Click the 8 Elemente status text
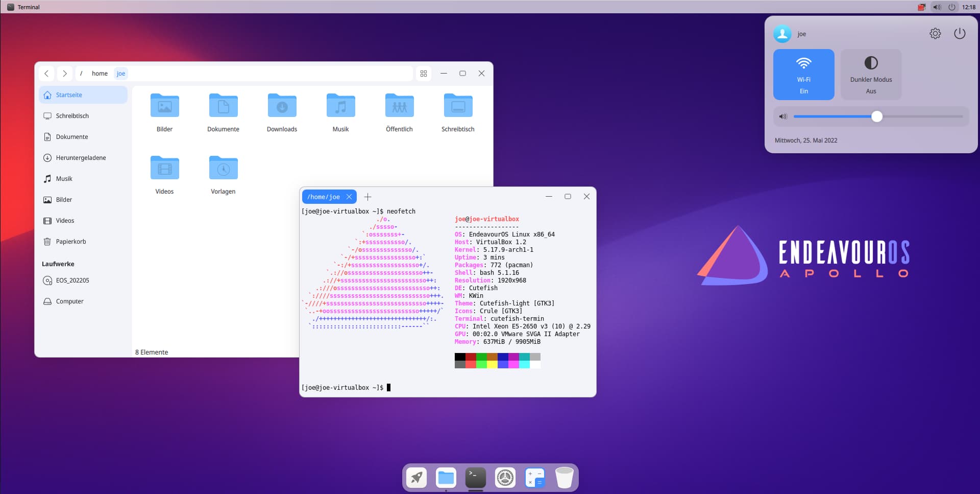 152,352
